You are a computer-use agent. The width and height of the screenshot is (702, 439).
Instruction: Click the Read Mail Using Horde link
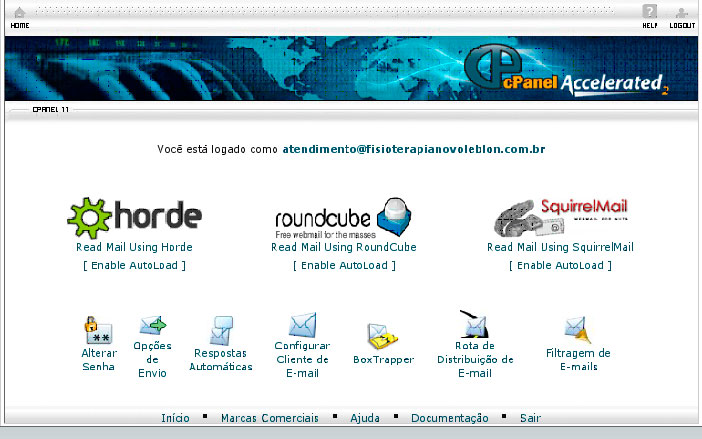(134, 247)
